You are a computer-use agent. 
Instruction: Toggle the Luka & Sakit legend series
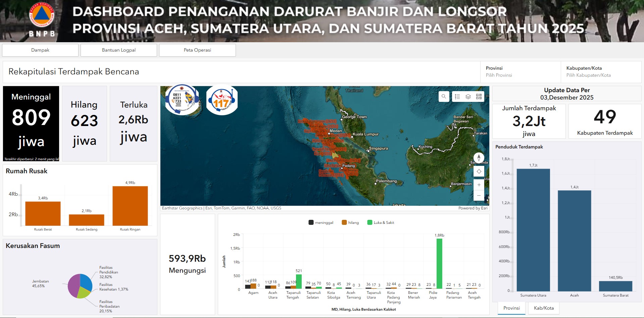[381, 222]
